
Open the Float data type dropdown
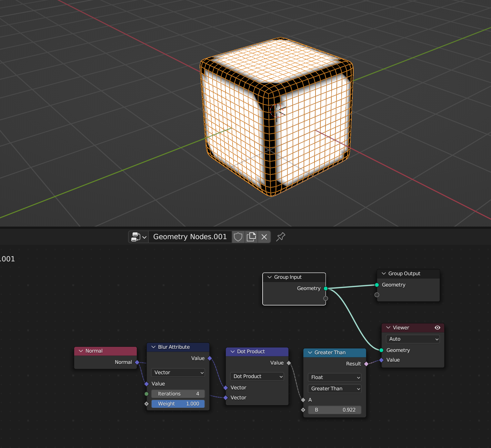(x=335, y=377)
